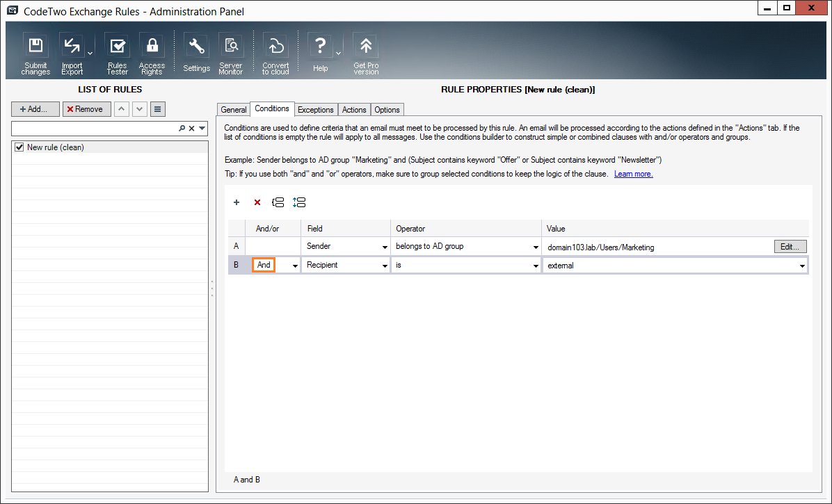The width and height of the screenshot is (832, 504).
Task: Click the rules search magnifier icon
Action: coord(182,128)
